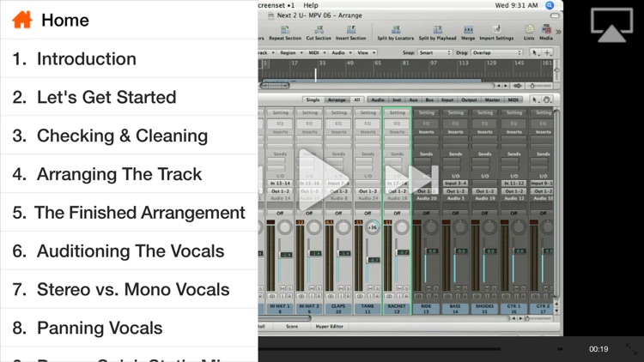Record-enable the HI HAT 1 channel

pos(289,296)
